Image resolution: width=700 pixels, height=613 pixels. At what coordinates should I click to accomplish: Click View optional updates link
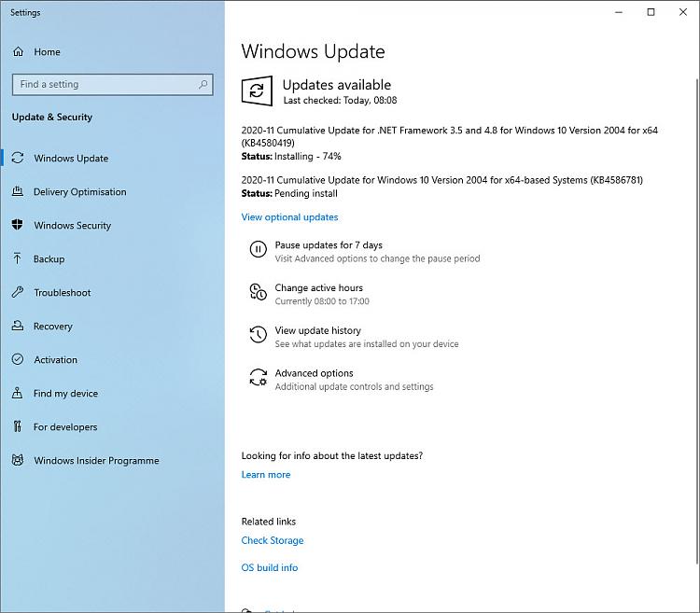[x=289, y=217]
